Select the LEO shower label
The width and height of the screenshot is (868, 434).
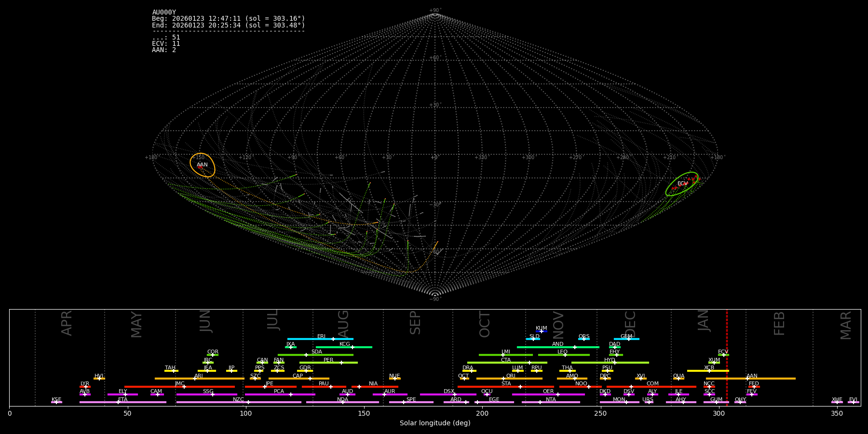point(563,352)
